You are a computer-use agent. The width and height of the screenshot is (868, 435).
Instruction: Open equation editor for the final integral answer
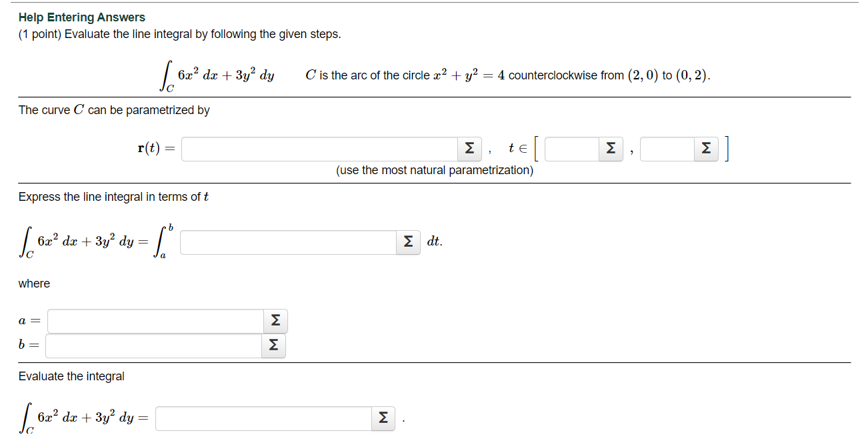[383, 418]
